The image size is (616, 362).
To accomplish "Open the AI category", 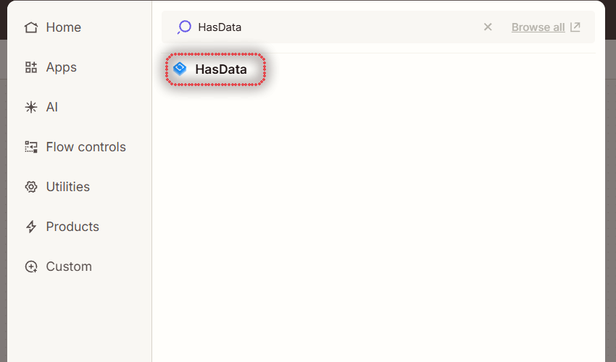I will 41,107.
